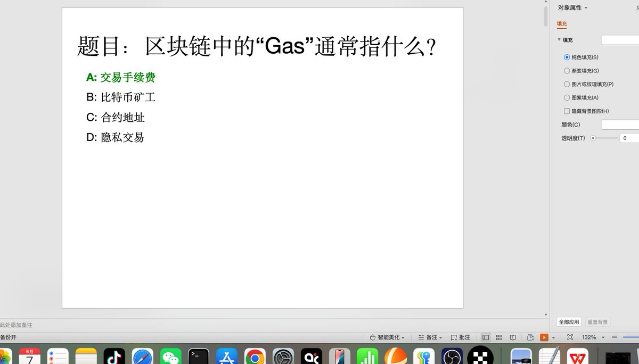Viewport: 639px width, 364px height.
Task: Select 图案填充(A) pattern fill radio
Action: [567, 97]
